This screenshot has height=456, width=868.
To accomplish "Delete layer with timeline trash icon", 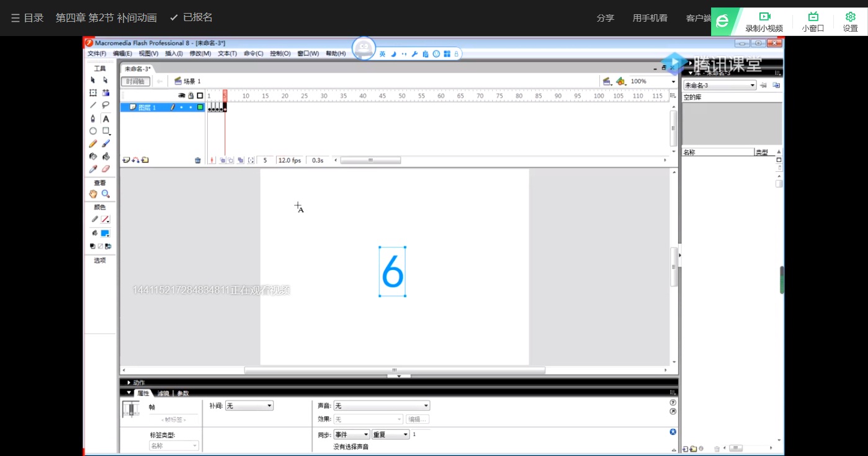I will tap(198, 160).
